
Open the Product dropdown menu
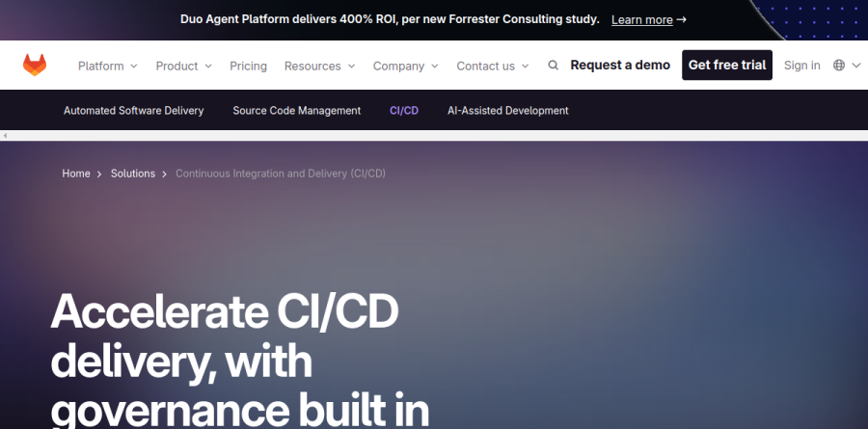click(184, 66)
